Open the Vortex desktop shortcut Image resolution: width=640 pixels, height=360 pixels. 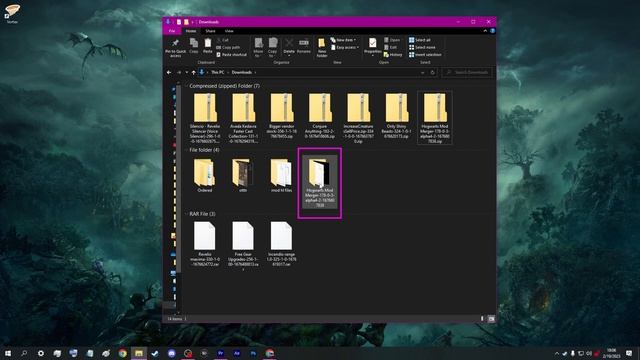pos(12,13)
